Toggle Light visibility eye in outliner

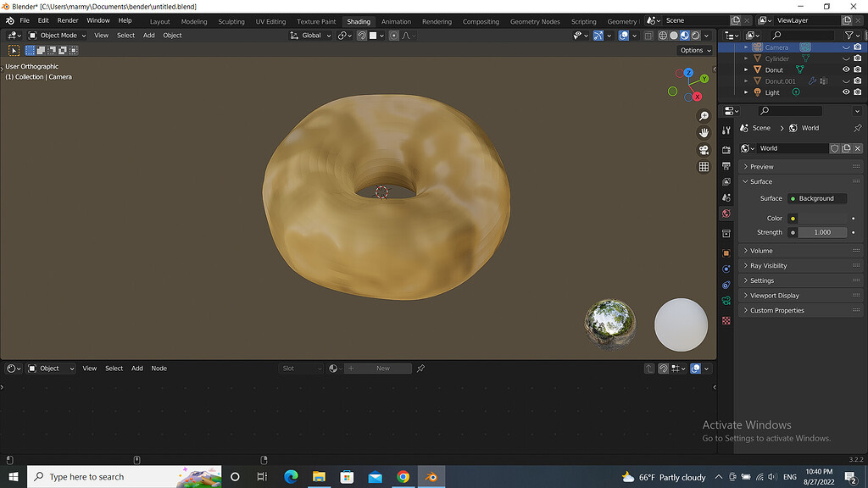tap(846, 92)
